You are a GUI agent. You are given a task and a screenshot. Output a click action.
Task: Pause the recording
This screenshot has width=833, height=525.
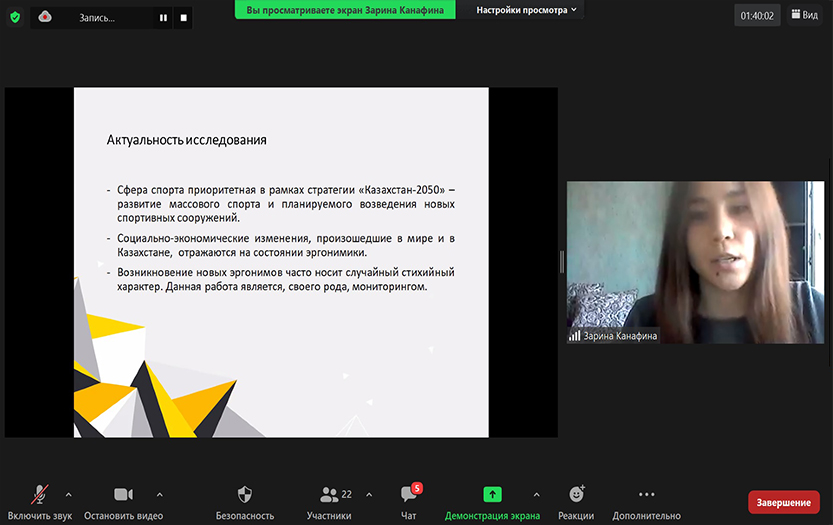pos(163,18)
